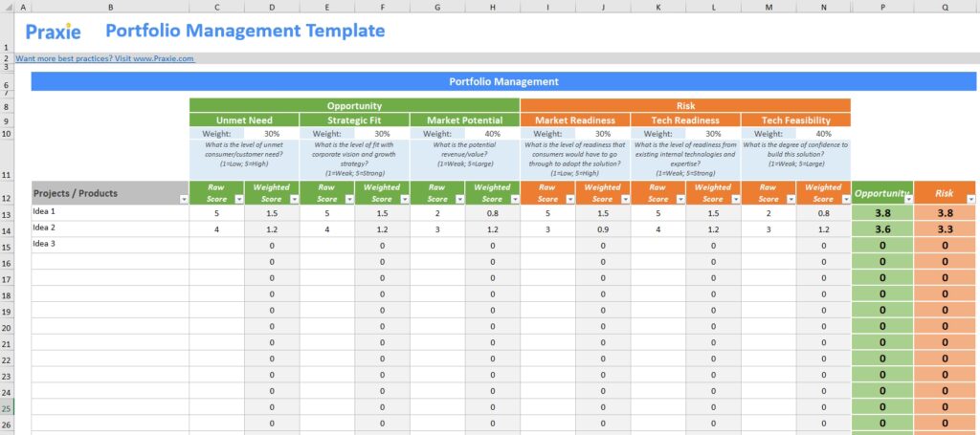This screenshot has width=980, height=435.
Task: Select the Idea 3 project cell
Action: pyautogui.click(x=109, y=245)
